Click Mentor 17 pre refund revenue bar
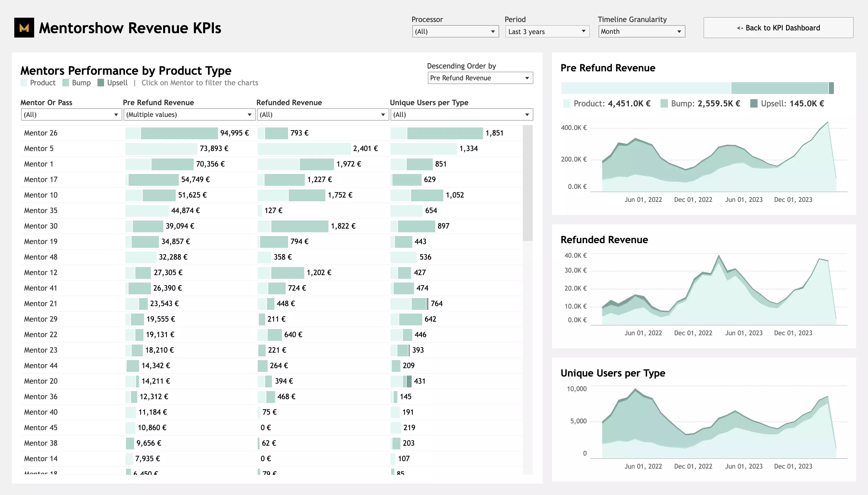 pos(153,180)
